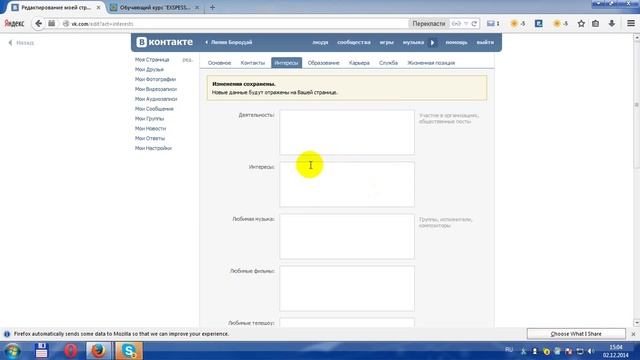Screen dimensions: 640x360
Task: Close the 'Редактирование моей стр...' tab
Action: (98, 7)
